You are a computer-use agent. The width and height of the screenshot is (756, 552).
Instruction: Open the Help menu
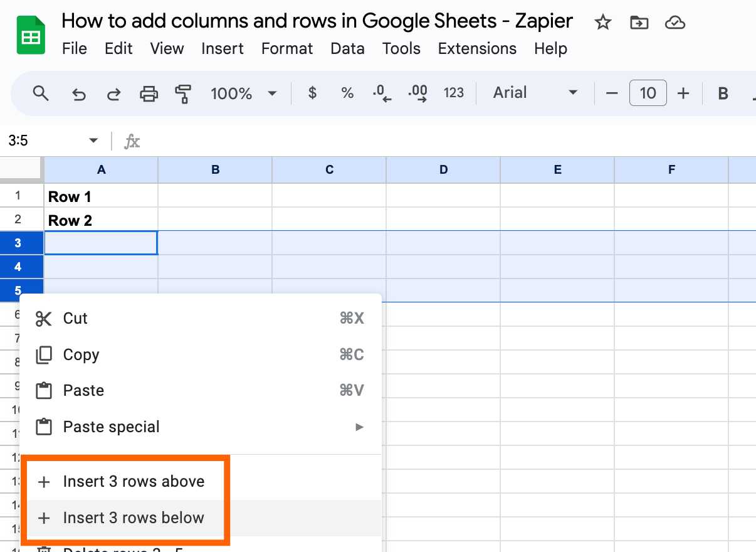tap(550, 49)
